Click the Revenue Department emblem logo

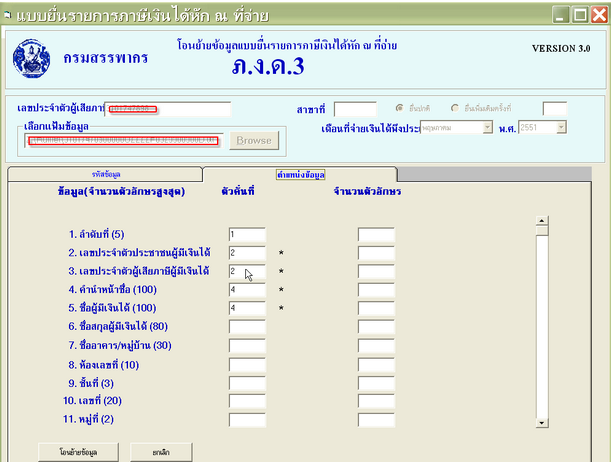click(32, 58)
